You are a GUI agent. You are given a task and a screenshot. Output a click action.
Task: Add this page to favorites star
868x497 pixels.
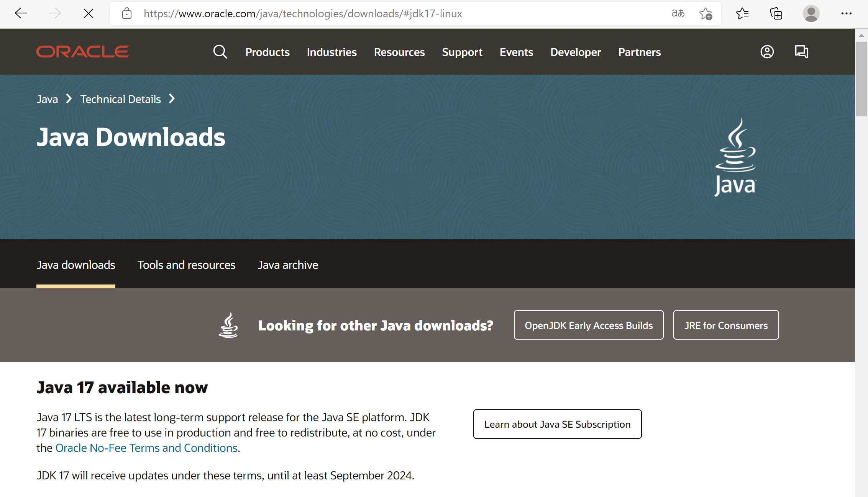click(706, 14)
